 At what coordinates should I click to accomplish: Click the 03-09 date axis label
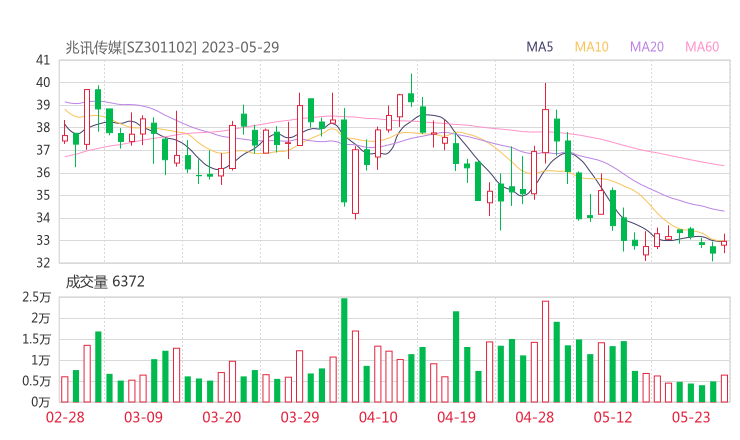click(143, 417)
